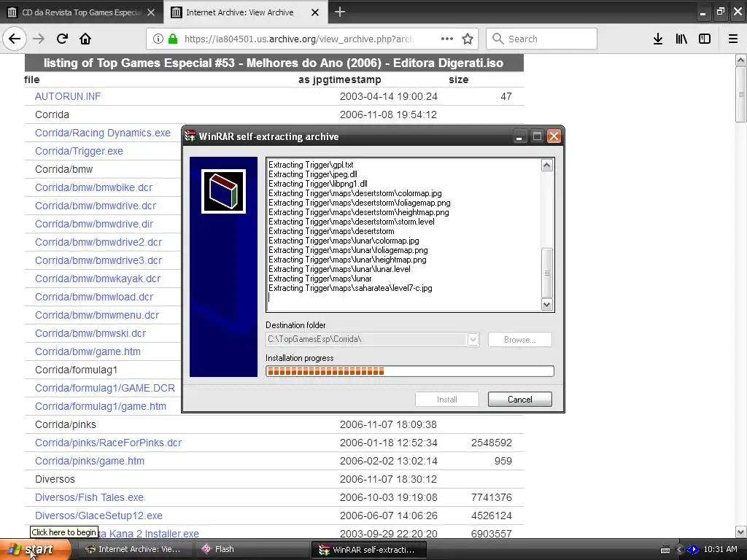The image size is (747, 560).
Task: Close the CD da Revista Top Games tab
Action: tap(151, 12)
